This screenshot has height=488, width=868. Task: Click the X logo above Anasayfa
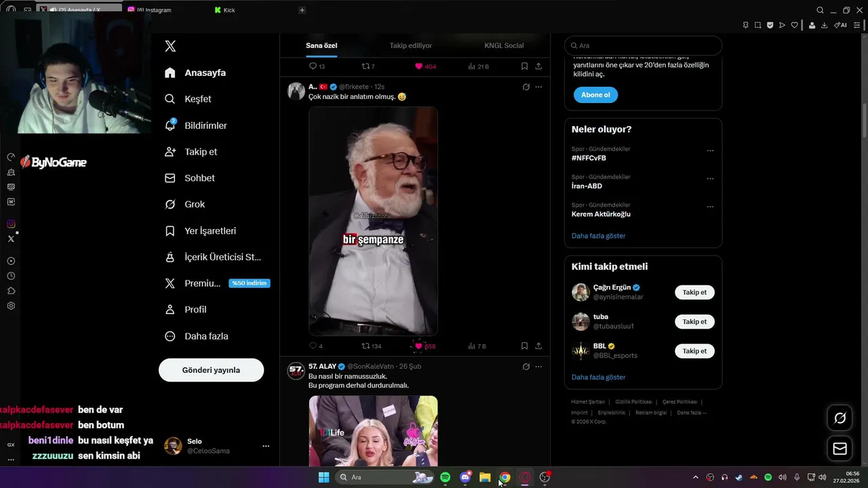170,46
